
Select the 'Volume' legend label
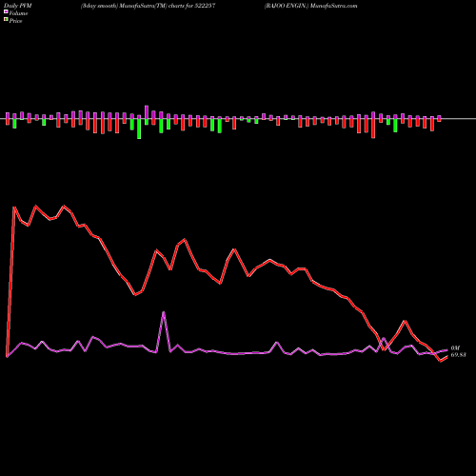18,13
